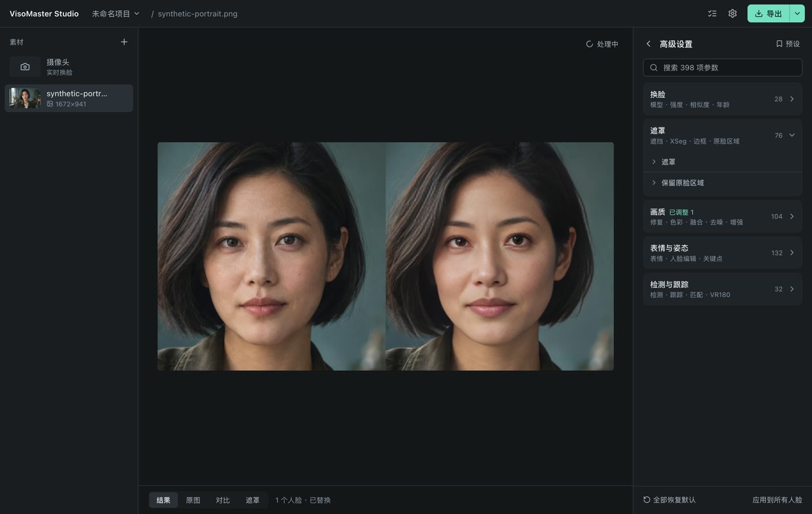Expand the 换脸 settings group

tap(723, 99)
